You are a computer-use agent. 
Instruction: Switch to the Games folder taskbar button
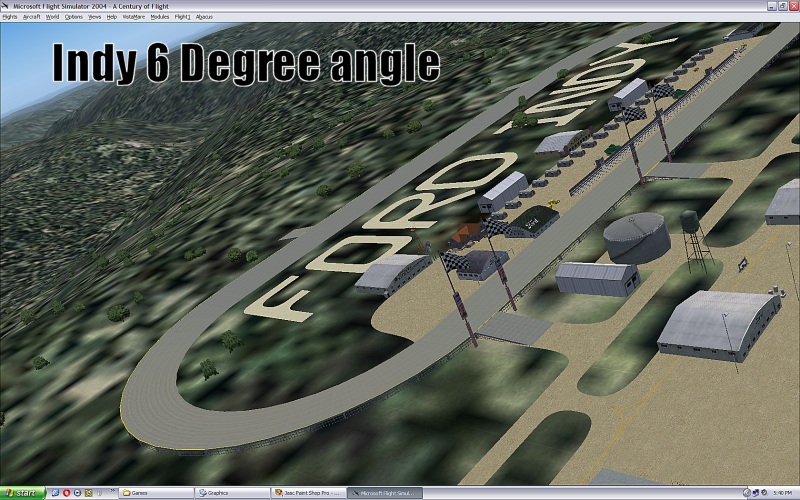pyautogui.click(x=156, y=493)
